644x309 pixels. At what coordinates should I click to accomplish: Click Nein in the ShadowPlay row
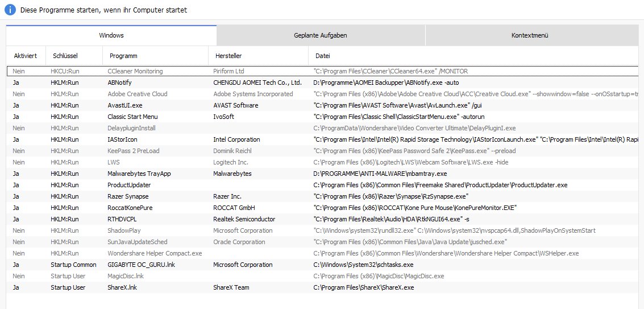pyautogui.click(x=19, y=230)
